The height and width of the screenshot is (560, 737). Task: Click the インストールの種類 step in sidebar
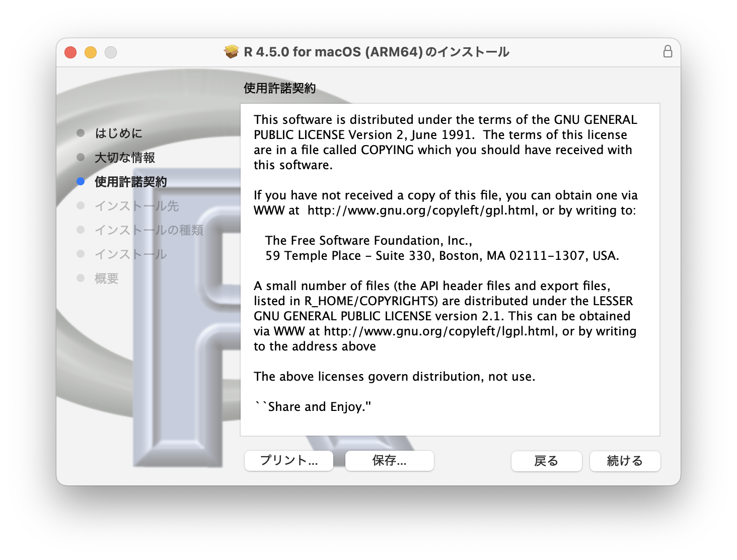[x=149, y=230]
